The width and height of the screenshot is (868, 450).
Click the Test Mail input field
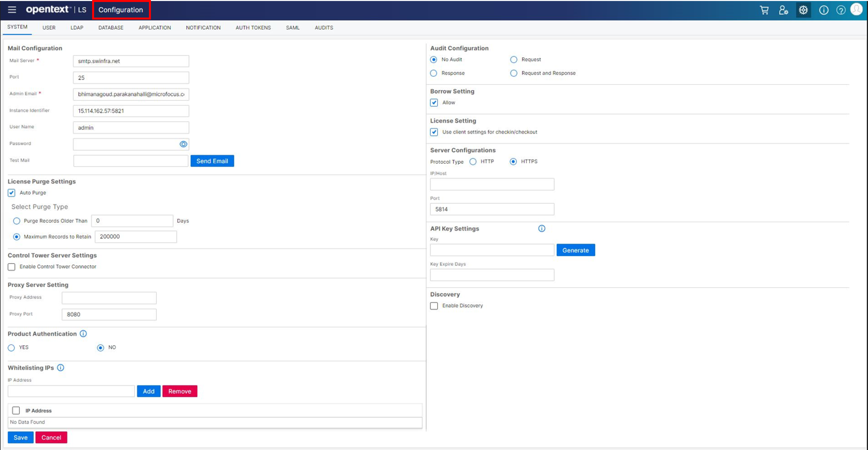click(x=131, y=161)
